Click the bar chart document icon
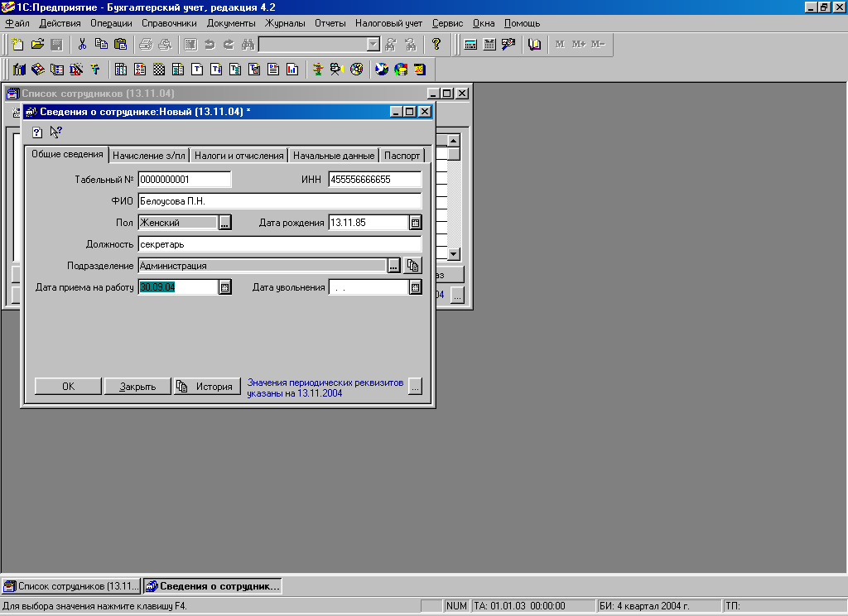848x616 pixels. click(x=292, y=70)
